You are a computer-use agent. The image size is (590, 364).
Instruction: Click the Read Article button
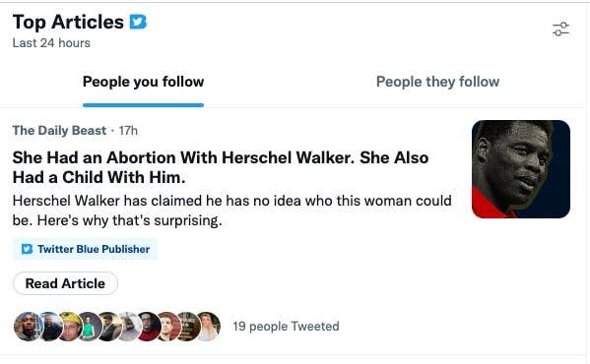65,283
